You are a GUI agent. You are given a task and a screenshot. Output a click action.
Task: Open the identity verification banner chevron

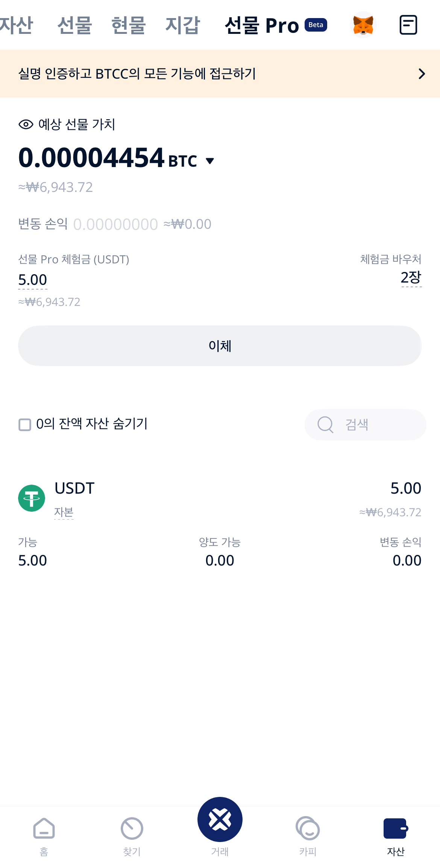(422, 74)
